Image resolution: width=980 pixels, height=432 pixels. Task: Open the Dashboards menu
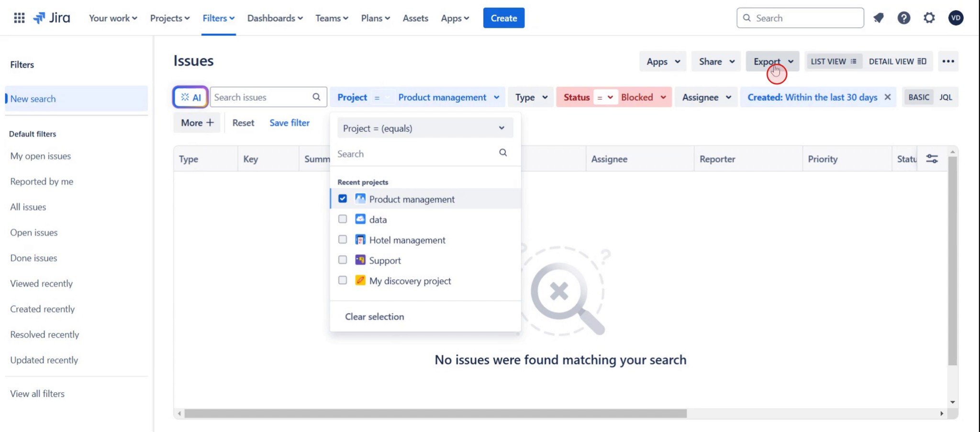(275, 18)
